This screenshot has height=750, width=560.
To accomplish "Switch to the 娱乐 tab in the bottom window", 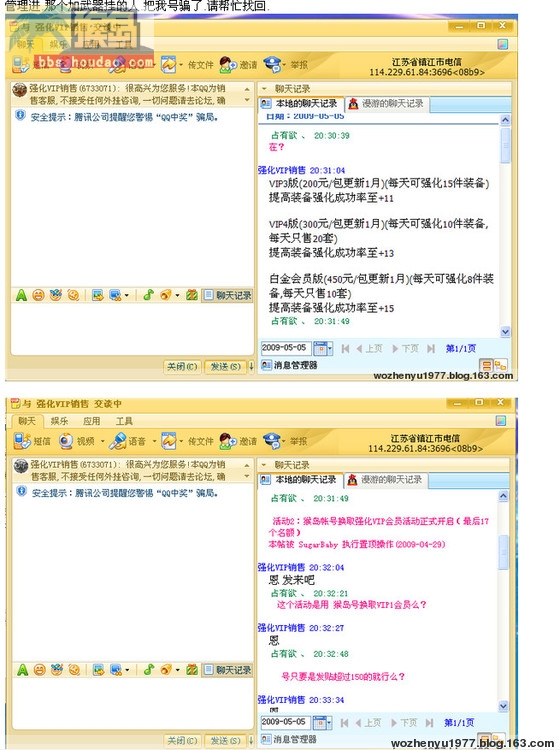I will coord(59,421).
